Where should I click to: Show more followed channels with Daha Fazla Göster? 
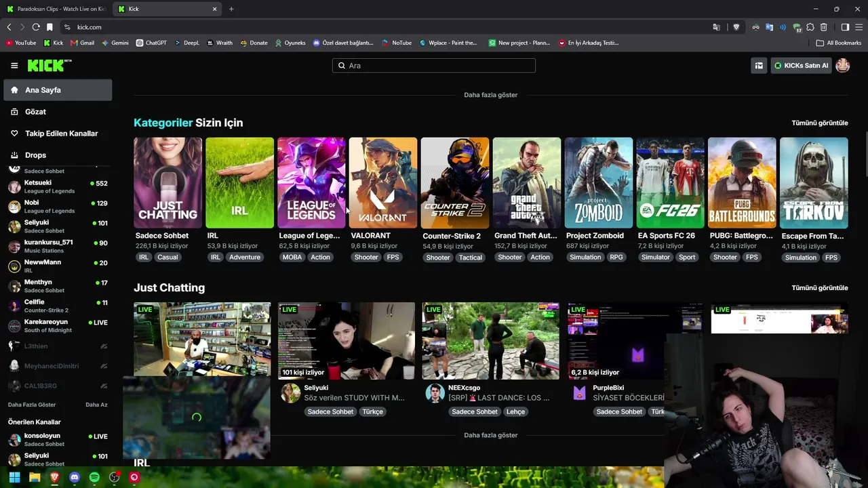tap(32, 405)
